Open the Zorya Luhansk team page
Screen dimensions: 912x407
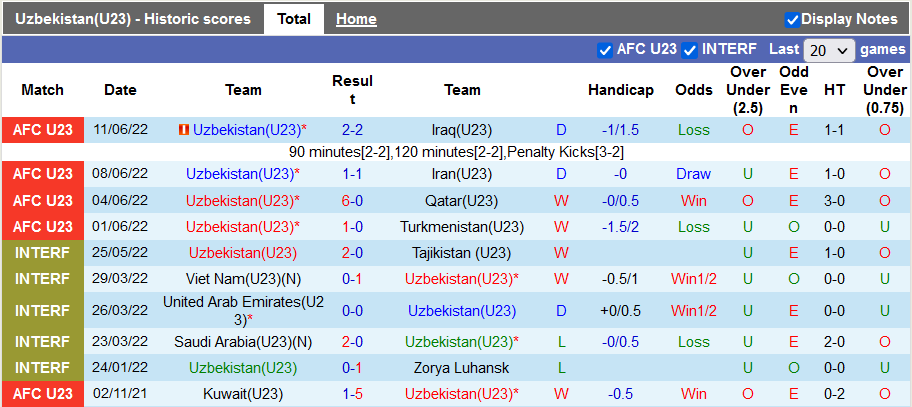pos(462,368)
